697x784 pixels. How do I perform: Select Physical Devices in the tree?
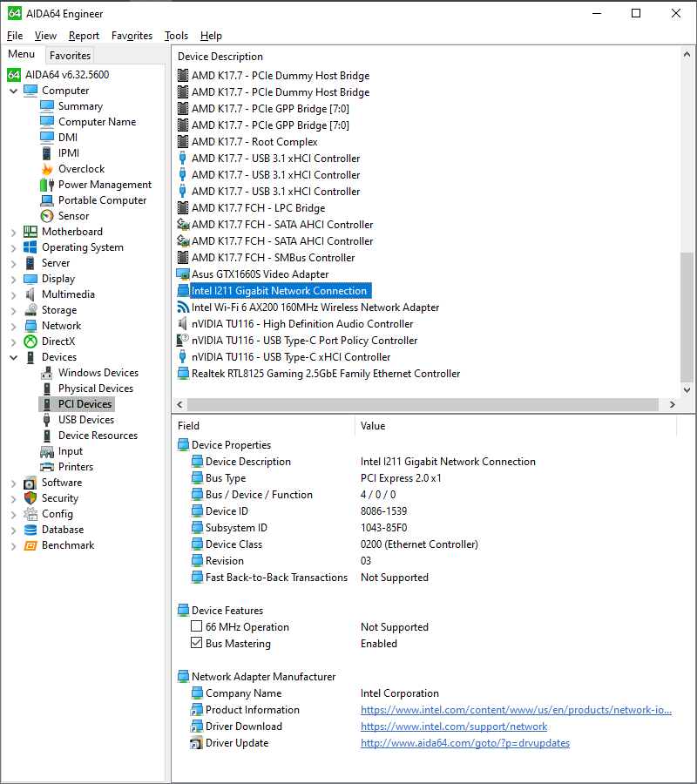coord(96,389)
